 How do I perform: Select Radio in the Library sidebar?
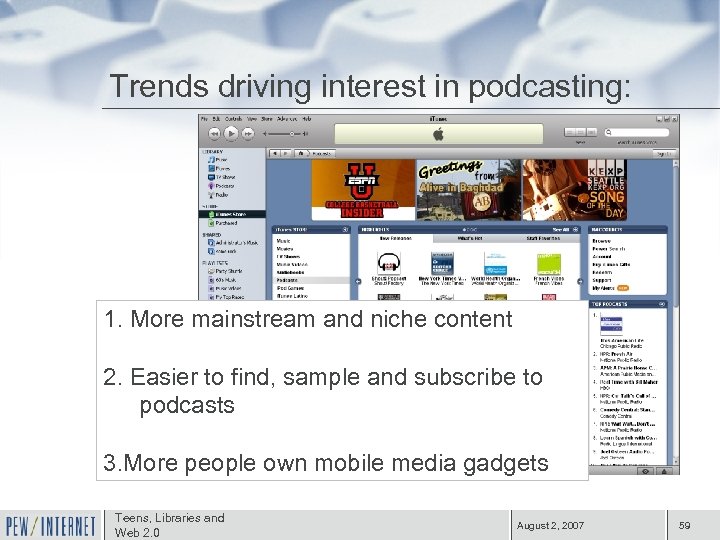[x=219, y=194]
